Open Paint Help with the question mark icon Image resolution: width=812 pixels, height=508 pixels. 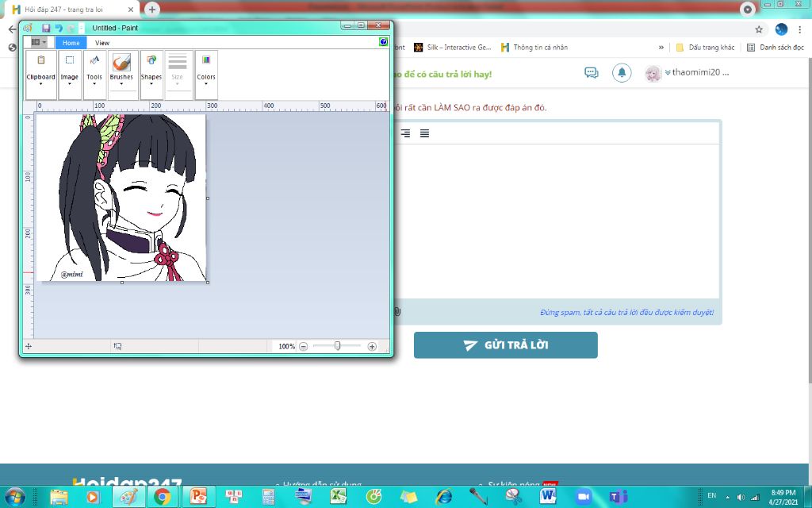pos(384,42)
